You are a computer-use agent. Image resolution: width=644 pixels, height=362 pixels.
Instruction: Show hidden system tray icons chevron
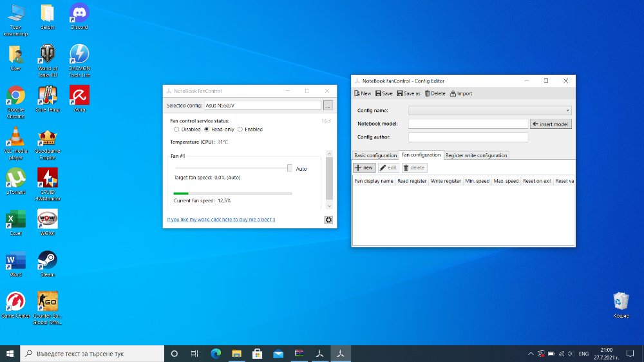pos(531,354)
